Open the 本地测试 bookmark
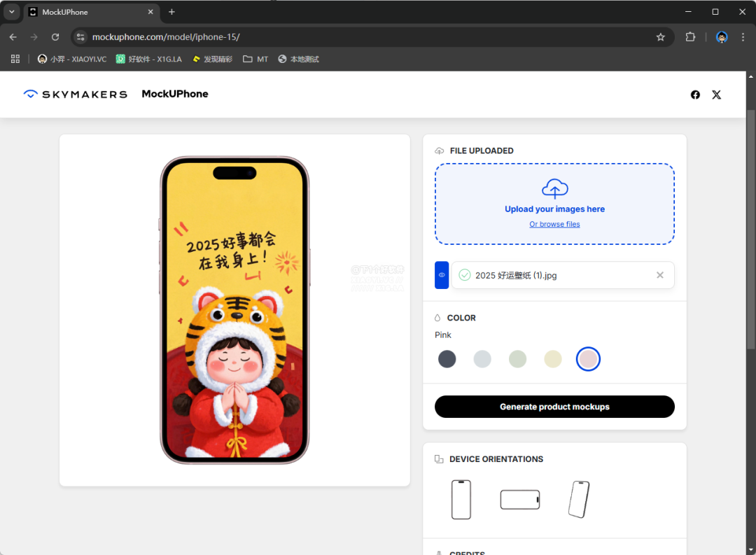 298,59
